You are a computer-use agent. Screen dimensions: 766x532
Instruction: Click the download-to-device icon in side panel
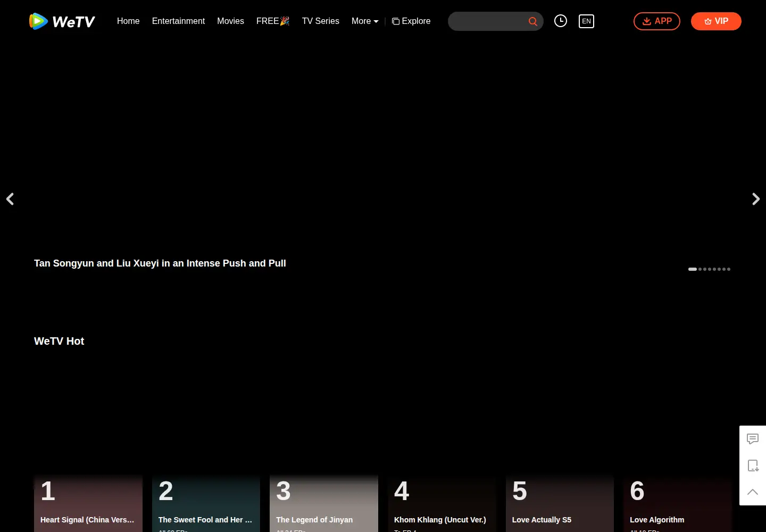(x=753, y=465)
